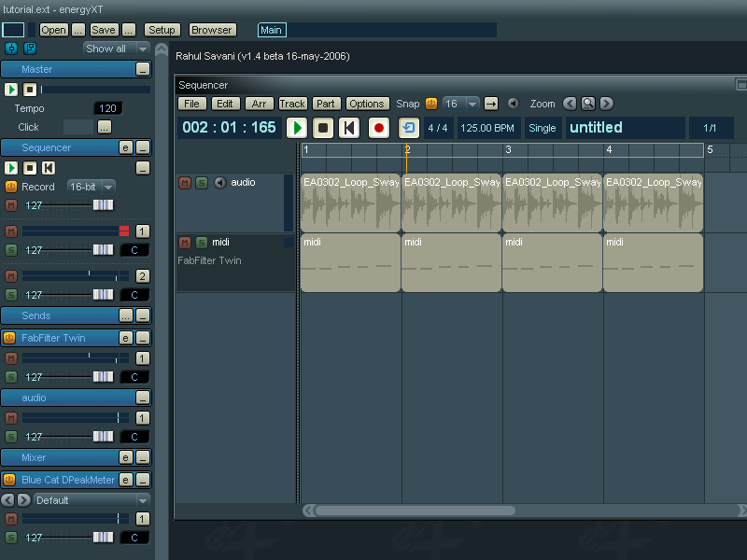747x560 pixels.
Task: Open the Default preset dropdown
Action: coord(92,500)
